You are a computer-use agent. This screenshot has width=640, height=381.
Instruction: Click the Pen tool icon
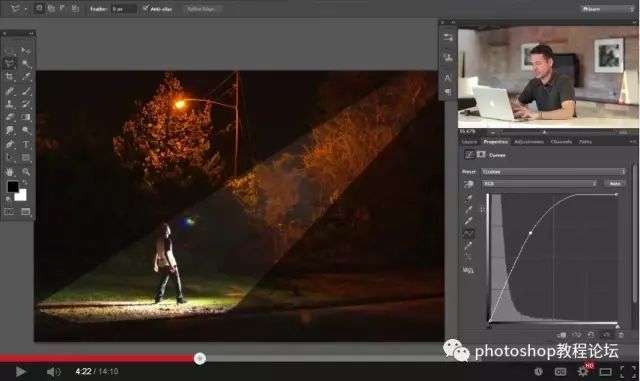(9, 145)
